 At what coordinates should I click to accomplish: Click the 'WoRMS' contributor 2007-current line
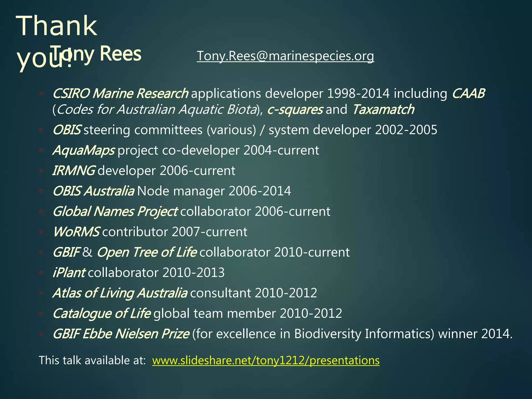150,232
